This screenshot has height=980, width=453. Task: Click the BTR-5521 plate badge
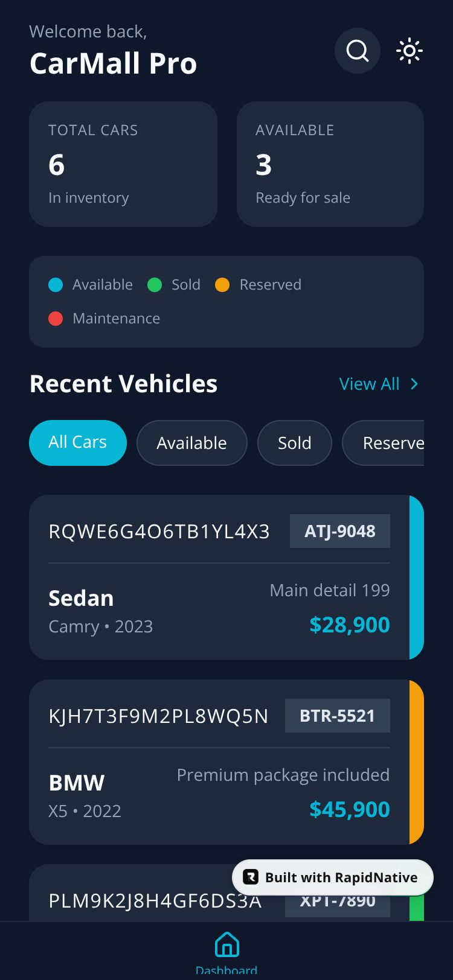pyautogui.click(x=338, y=716)
